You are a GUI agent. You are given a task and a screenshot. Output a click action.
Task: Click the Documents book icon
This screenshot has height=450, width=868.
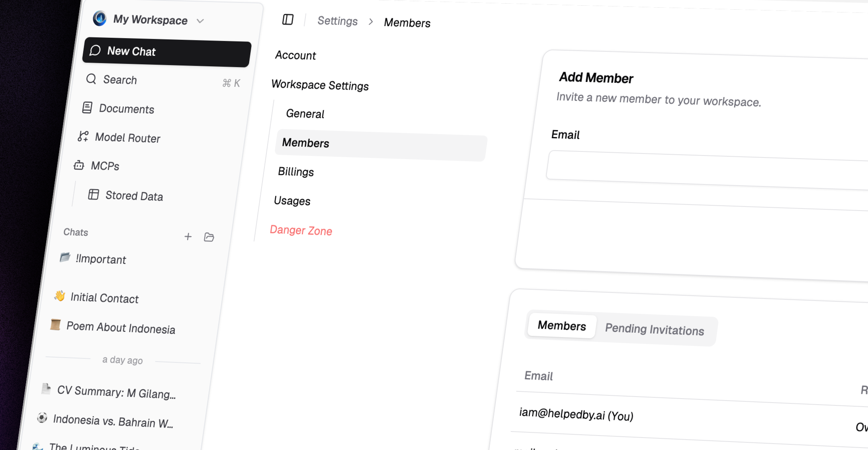click(x=87, y=108)
